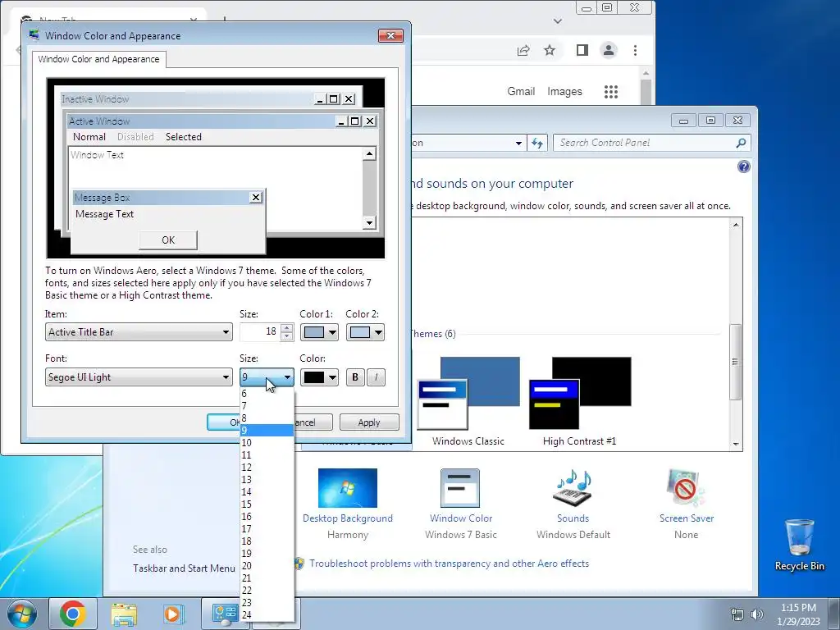The height and width of the screenshot is (630, 840).
Task: Click OK in the preview Message Box
Action: point(168,240)
